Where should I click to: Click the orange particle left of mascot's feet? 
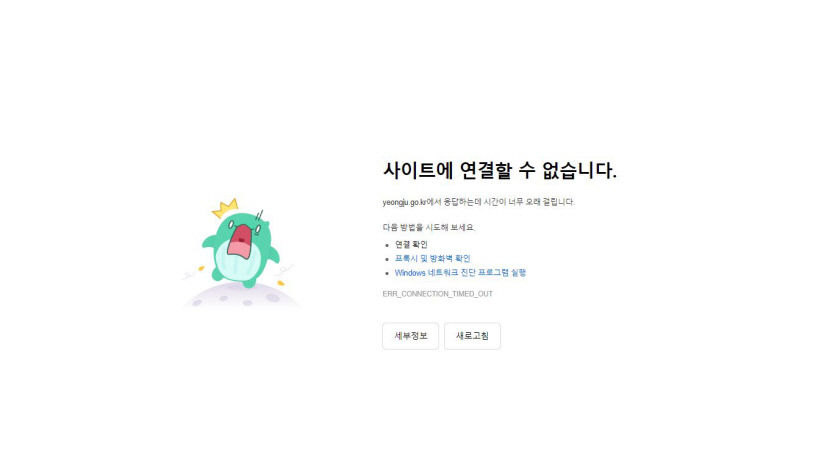(201, 268)
